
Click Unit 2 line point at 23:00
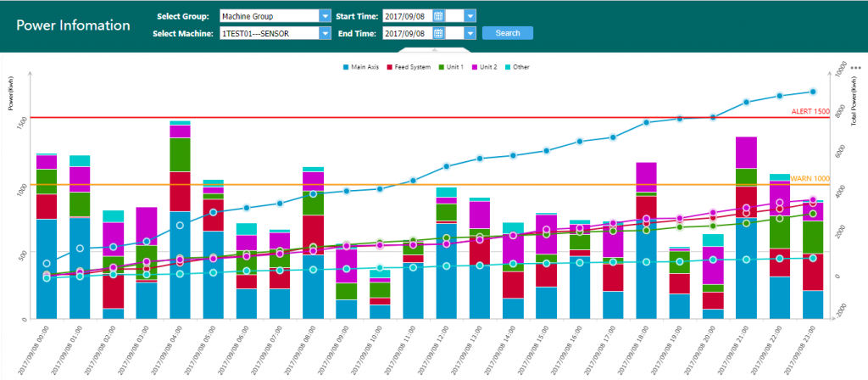[x=813, y=199]
